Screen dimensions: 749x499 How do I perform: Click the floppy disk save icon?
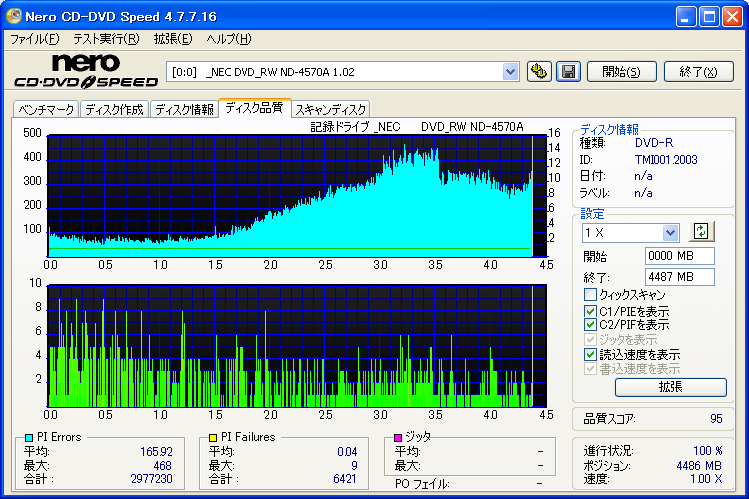click(568, 72)
